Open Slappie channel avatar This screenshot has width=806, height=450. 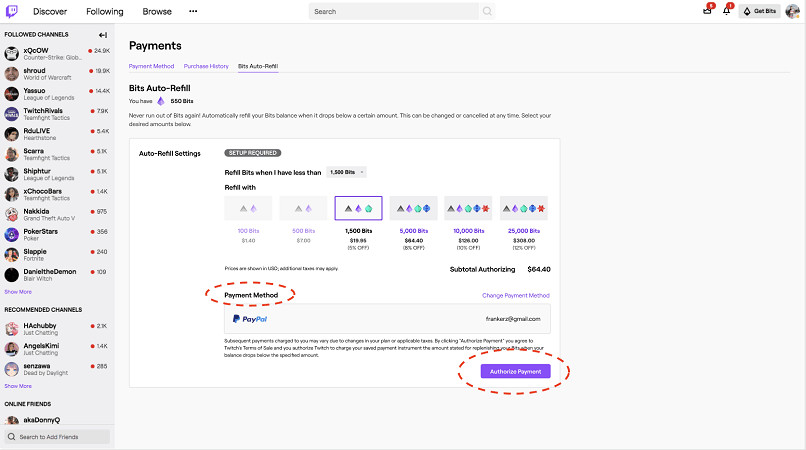pyautogui.click(x=11, y=255)
